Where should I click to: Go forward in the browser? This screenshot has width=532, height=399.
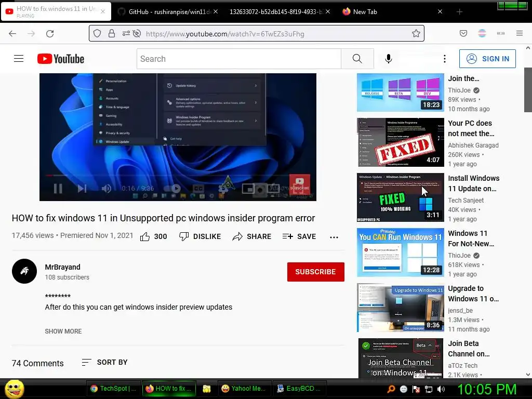click(31, 34)
